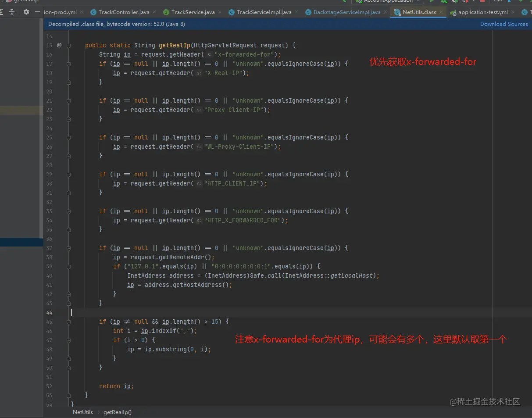
Task: Collapse the if block fold at line 17
Action: point(69,64)
